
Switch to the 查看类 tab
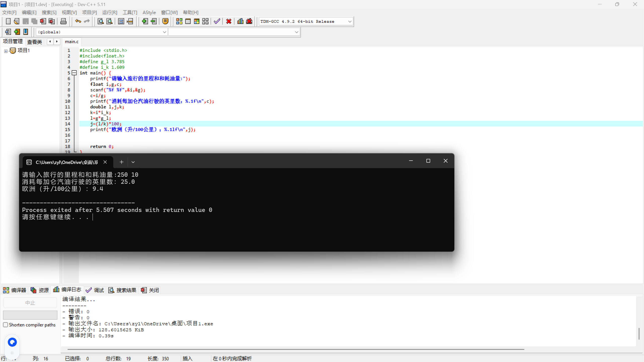pyautogui.click(x=34, y=42)
